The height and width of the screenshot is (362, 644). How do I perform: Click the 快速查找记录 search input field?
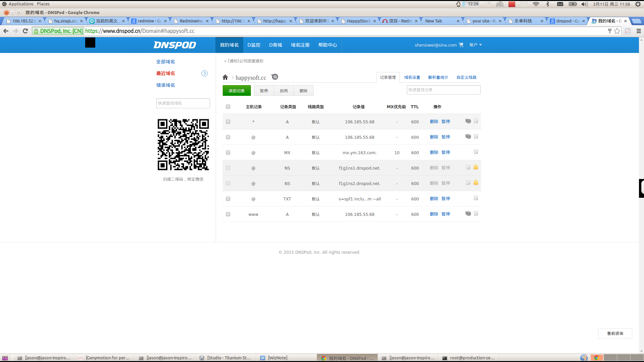(x=443, y=90)
